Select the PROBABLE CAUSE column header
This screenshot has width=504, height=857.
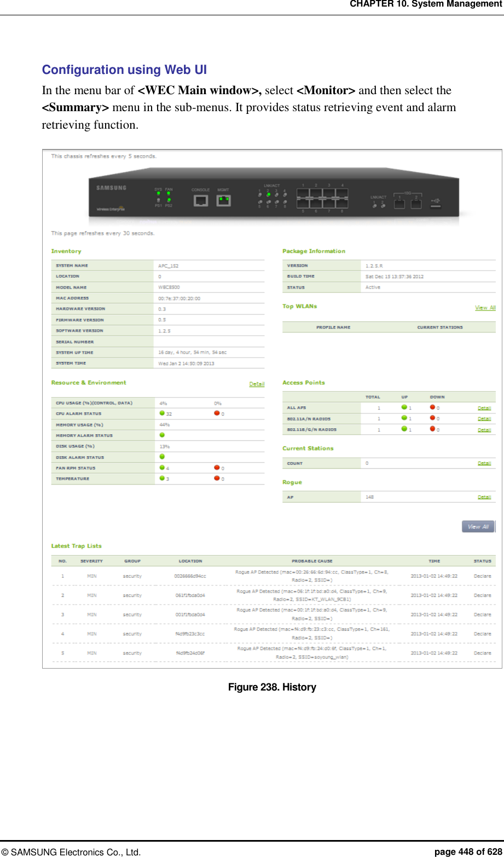tap(312, 561)
